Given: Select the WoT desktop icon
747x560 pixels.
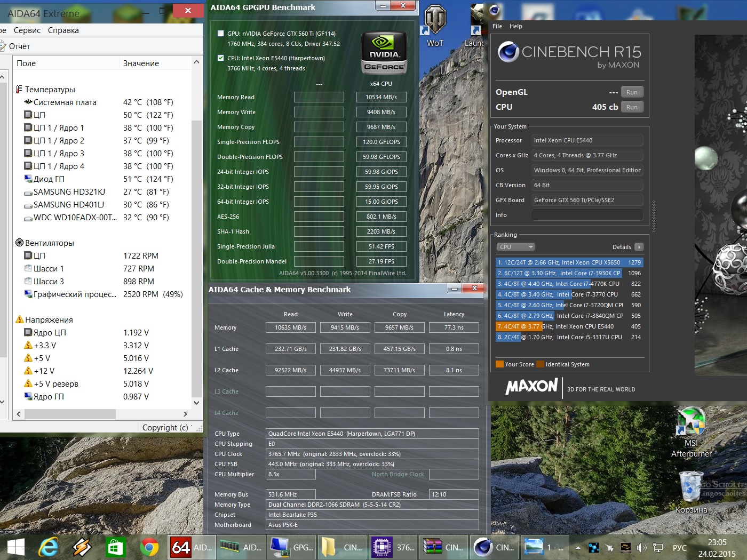Looking at the screenshot, I should (435, 27).
